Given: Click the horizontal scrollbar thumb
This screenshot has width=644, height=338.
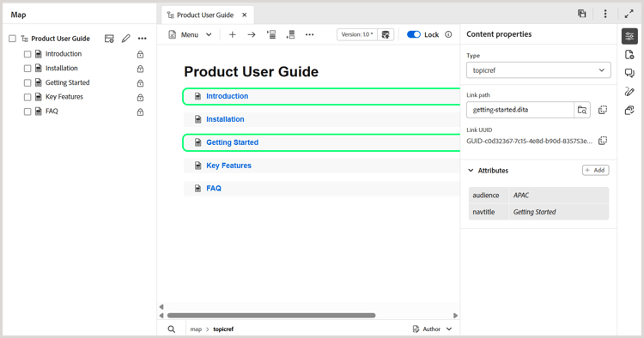Looking at the screenshot, I should click(x=271, y=316).
